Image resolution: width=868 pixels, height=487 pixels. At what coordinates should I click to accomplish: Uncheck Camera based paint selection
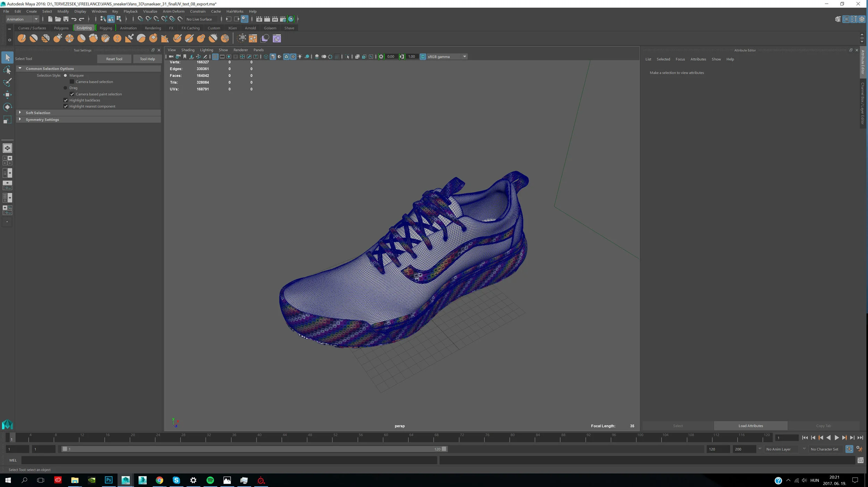point(72,94)
